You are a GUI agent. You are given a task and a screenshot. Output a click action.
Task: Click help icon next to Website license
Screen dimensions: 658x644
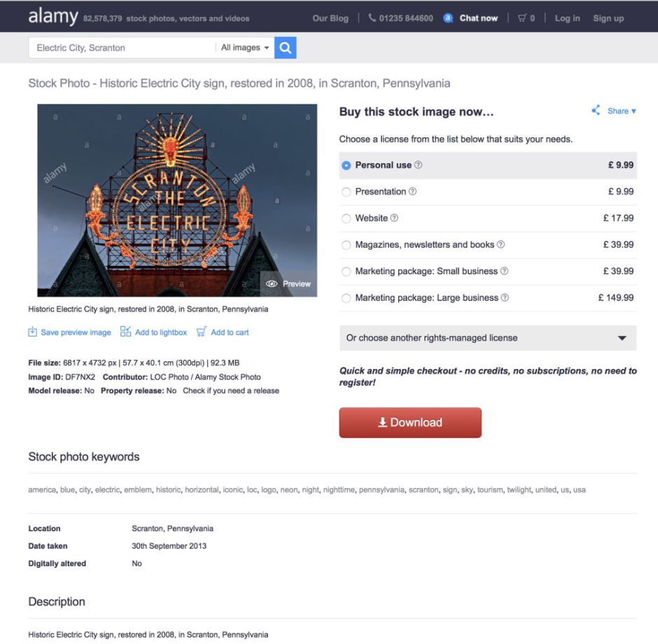pyautogui.click(x=394, y=218)
